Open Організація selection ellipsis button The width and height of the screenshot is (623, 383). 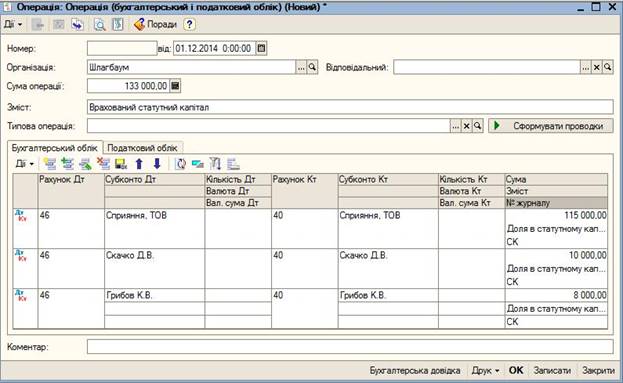coord(301,68)
